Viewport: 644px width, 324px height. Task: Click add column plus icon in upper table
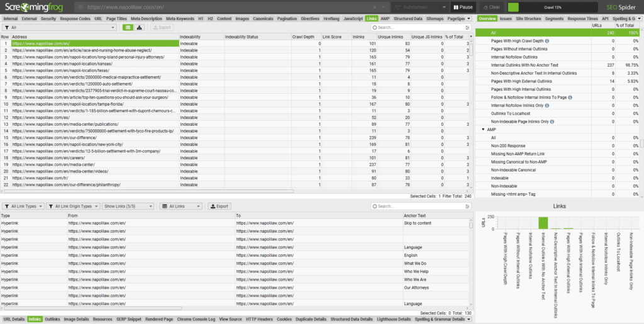pyautogui.click(x=471, y=36)
